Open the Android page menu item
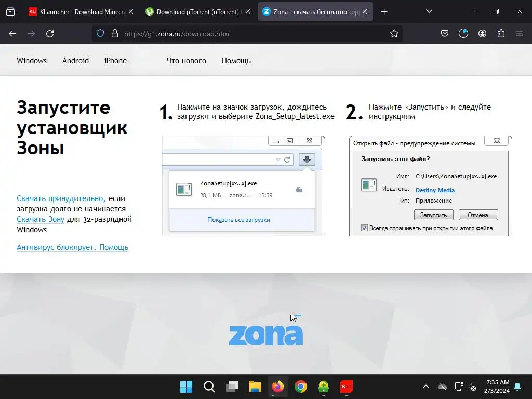The image size is (532, 399). pyautogui.click(x=75, y=61)
